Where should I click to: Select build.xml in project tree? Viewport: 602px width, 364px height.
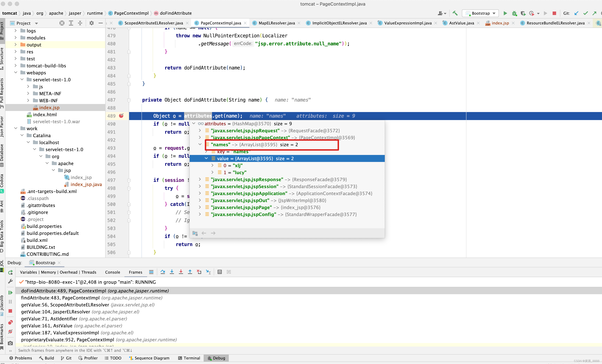coord(37,240)
